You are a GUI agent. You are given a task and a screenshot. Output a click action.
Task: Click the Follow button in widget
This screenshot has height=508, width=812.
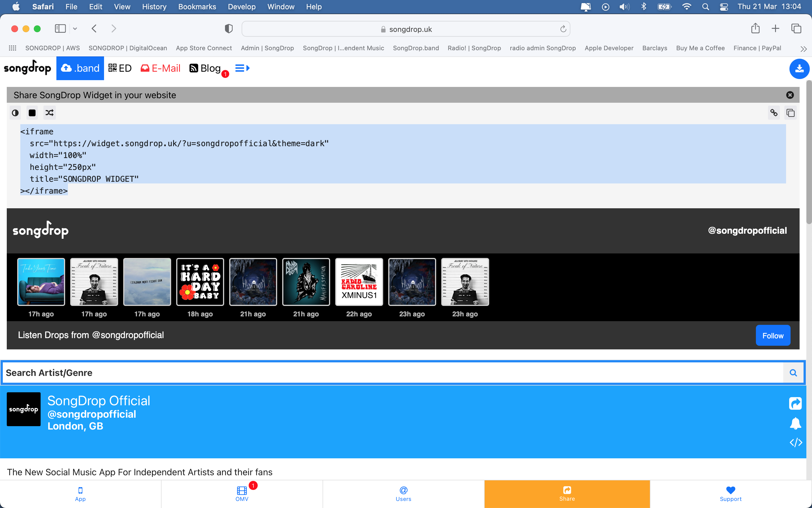[x=773, y=335]
